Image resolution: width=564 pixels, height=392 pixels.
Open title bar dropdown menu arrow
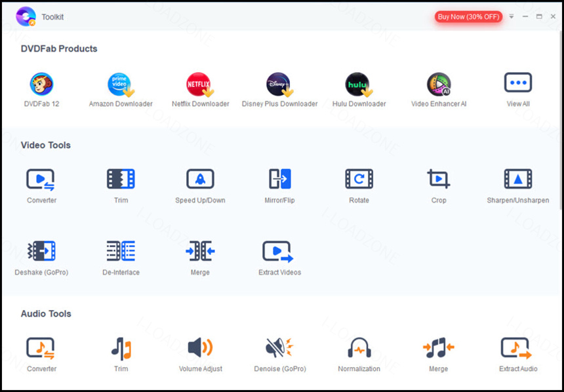tap(511, 16)
